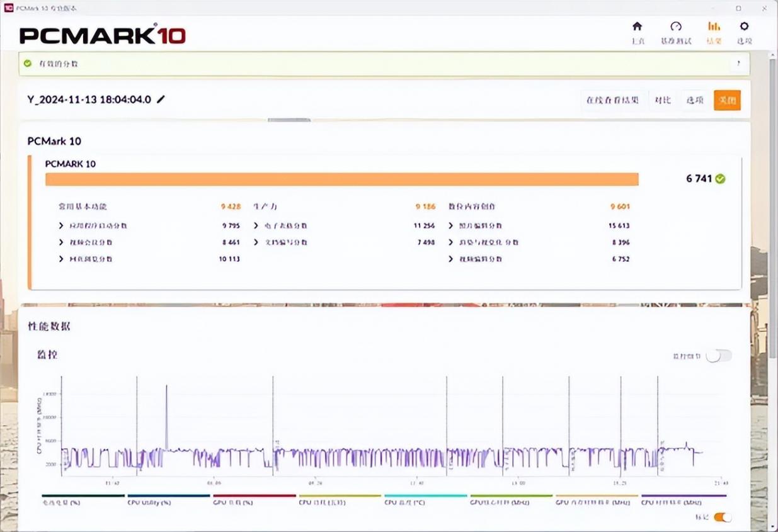
Task: Open the Benchmarks gauge icon
Action: pyautogui.click(x=675, y=26)
